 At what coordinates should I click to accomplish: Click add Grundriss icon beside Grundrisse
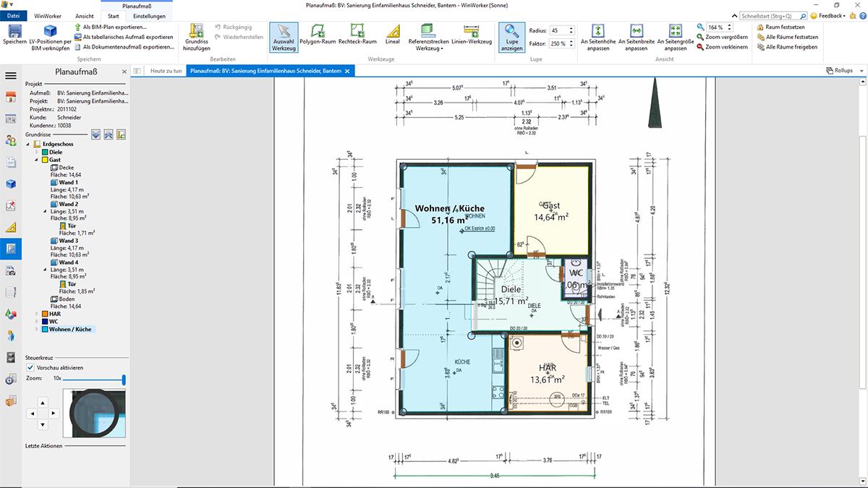pos(121,134)
